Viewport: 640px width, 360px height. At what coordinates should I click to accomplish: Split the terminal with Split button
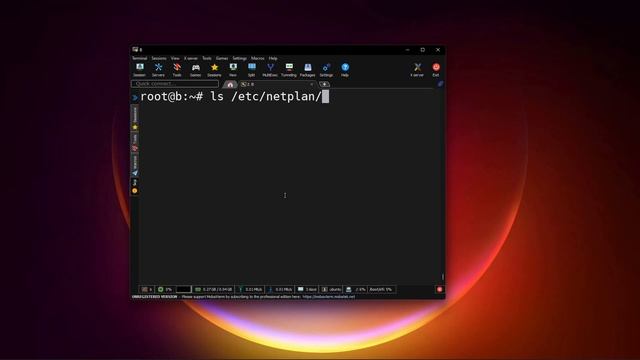(x=251, y=70)
